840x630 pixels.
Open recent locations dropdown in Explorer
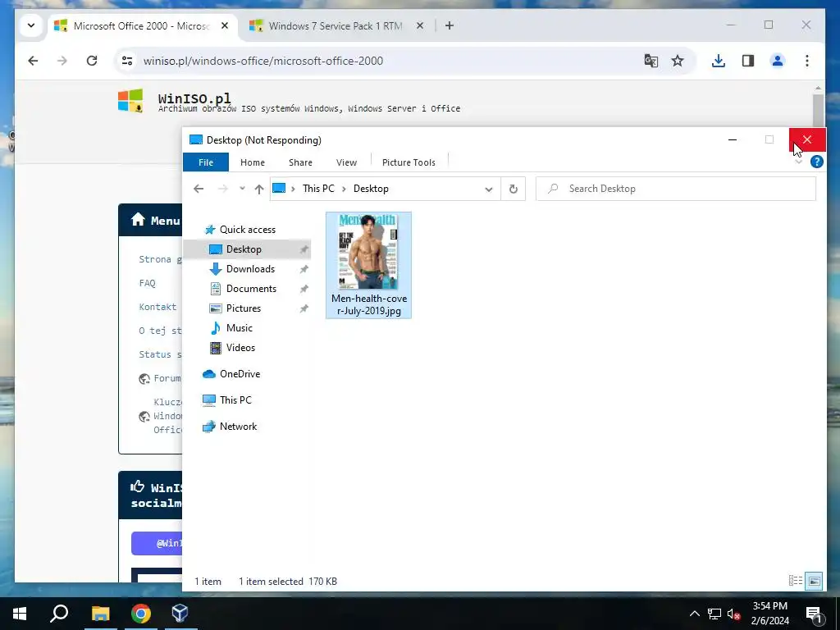242,189
